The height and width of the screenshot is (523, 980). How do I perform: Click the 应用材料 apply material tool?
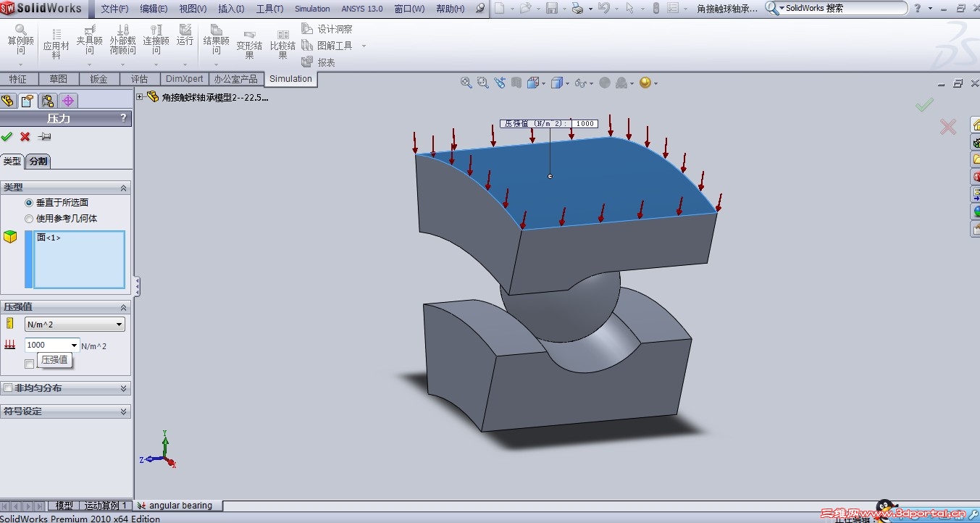click(56, 44)
